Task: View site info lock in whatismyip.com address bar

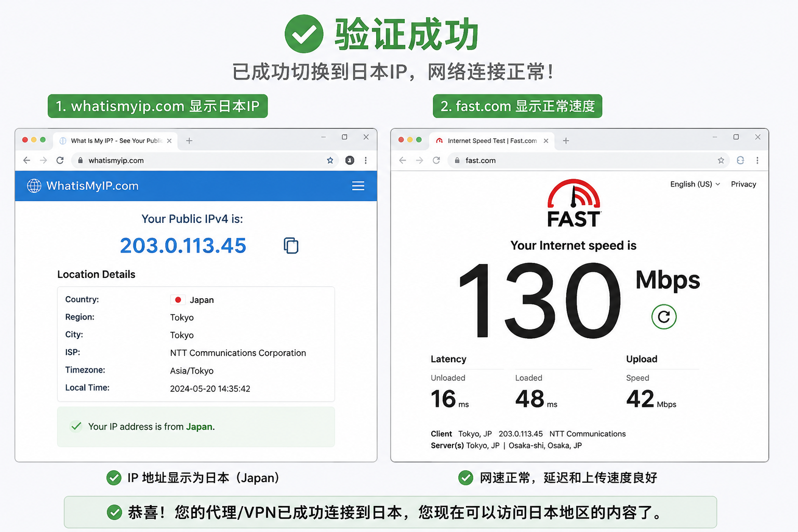Action: [80, 161]
